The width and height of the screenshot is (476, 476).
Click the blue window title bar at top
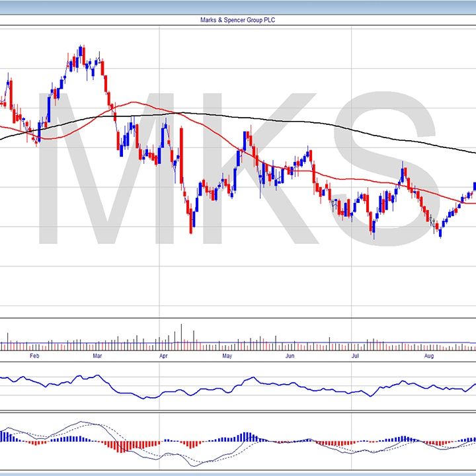click(238, 6)
